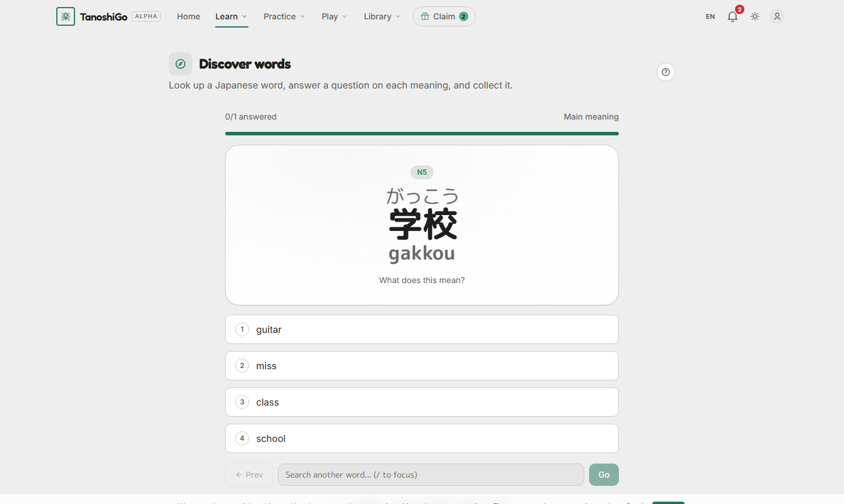Image resolution: width=844 pixels, height=504 pixels.
Task: Click the Main meaning label
Action: coord(591,117)
